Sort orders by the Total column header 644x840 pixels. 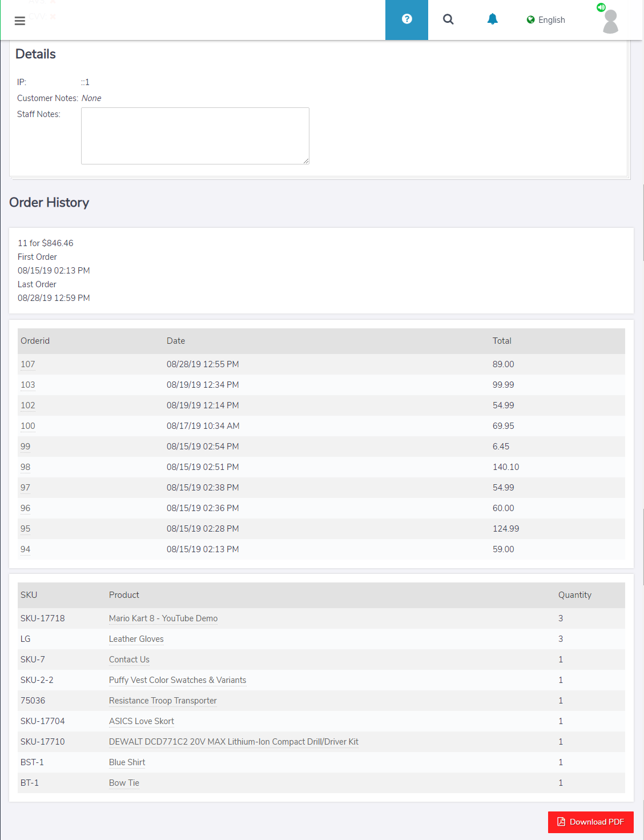click(x=502, y=341)
